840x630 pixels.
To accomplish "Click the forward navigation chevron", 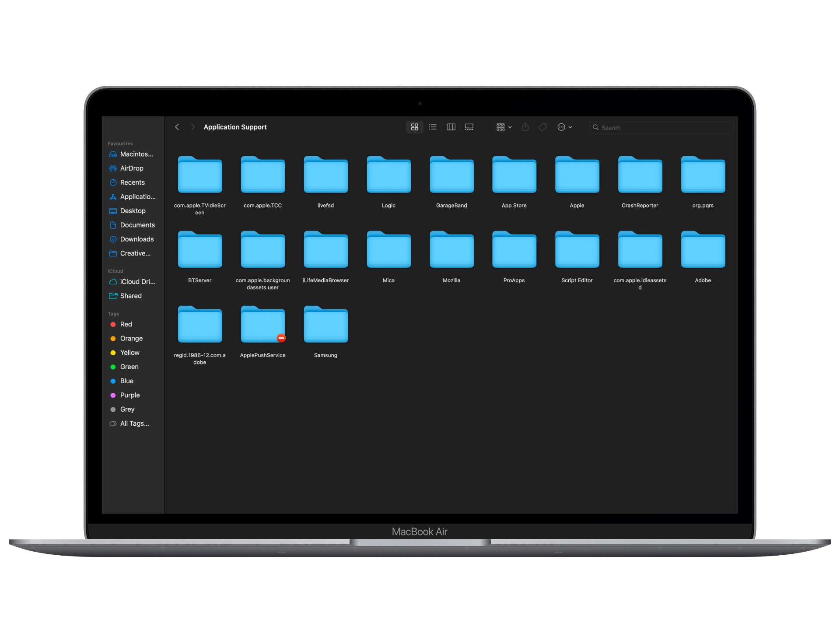I will tap(192, 127).
